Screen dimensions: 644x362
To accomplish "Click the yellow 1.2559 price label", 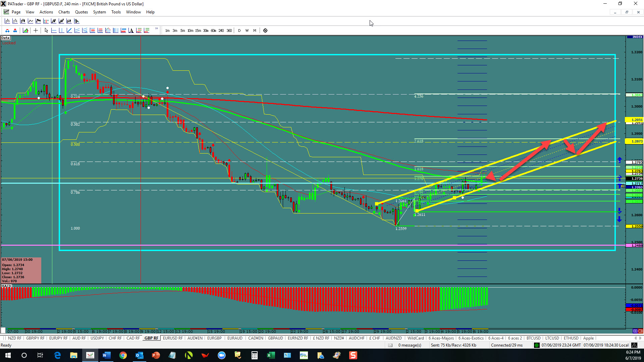I will coord(634,226).
